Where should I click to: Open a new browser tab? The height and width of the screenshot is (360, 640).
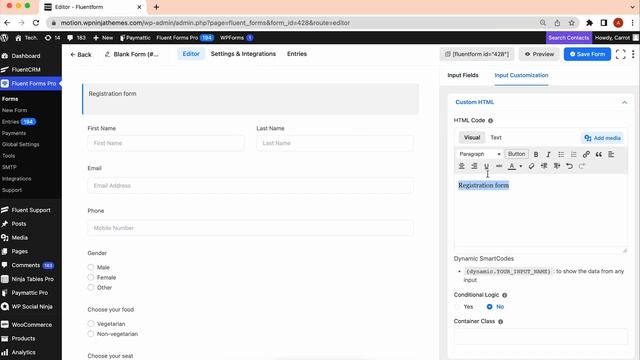click(156, 7)
